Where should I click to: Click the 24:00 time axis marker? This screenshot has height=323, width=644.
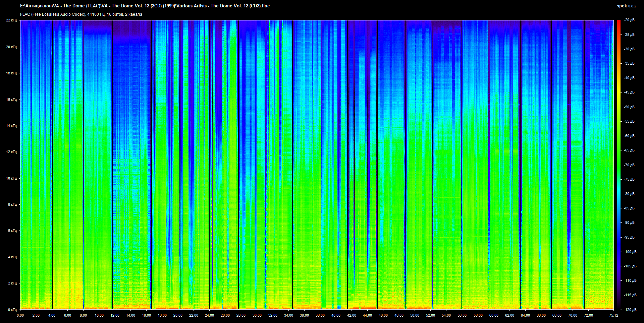tap(209, 315)
